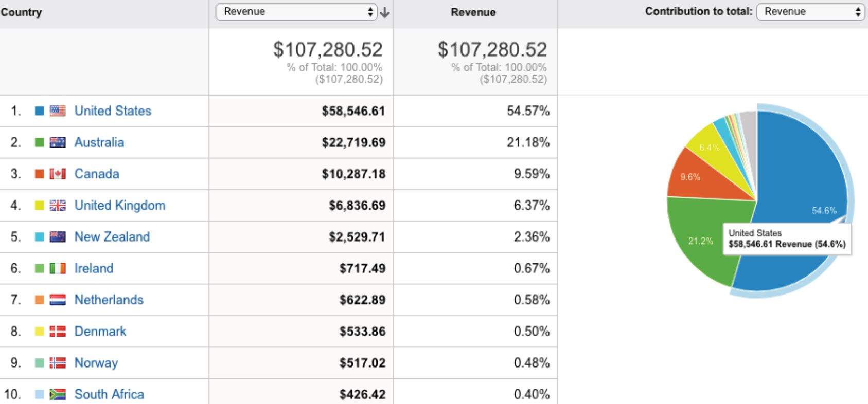Click the United Kingdom flag icon
Screen dimensions: 868x404
coord(58,205)
